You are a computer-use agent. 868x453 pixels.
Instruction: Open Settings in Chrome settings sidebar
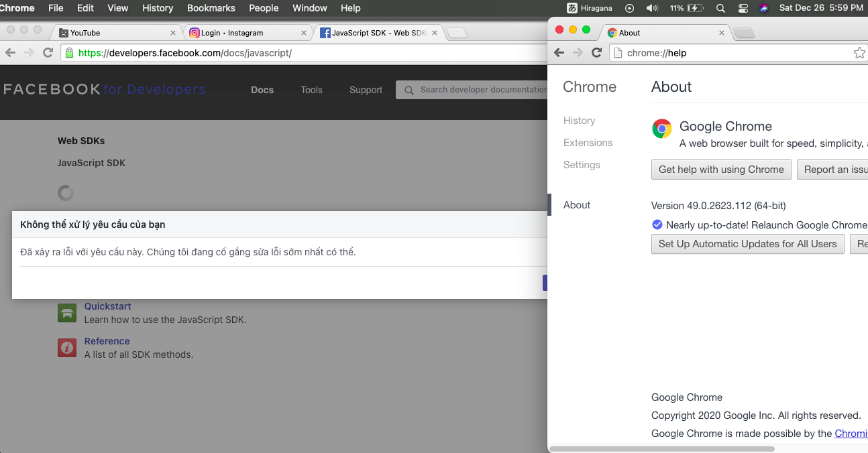pyautogui.click(x=582, y=165)
